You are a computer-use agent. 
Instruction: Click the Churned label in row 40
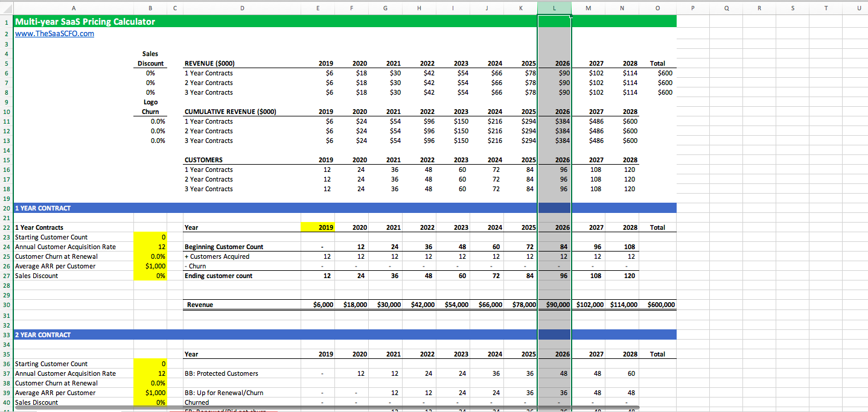[x=197, y=402]
